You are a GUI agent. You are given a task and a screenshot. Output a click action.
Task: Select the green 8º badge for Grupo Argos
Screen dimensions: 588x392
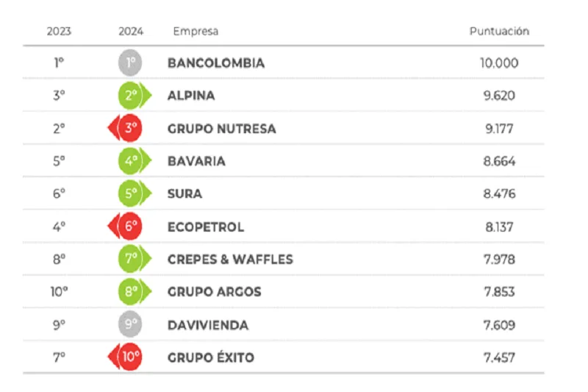click(x=132, y=292)
